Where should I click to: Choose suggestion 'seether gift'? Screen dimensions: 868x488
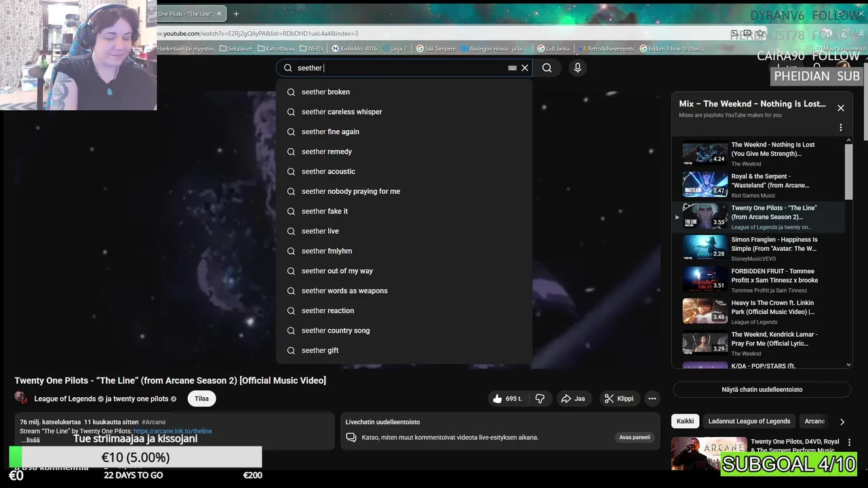tap(404, 350)
